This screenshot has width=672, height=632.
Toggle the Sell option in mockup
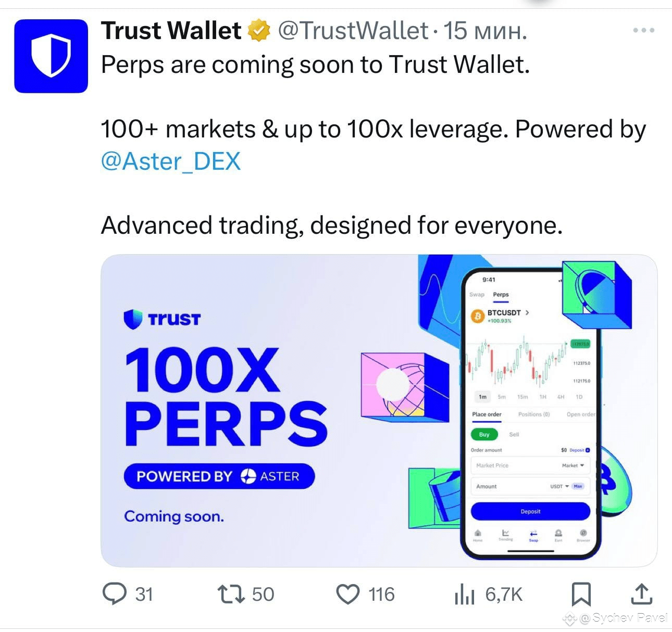click(x=514, y=434)
